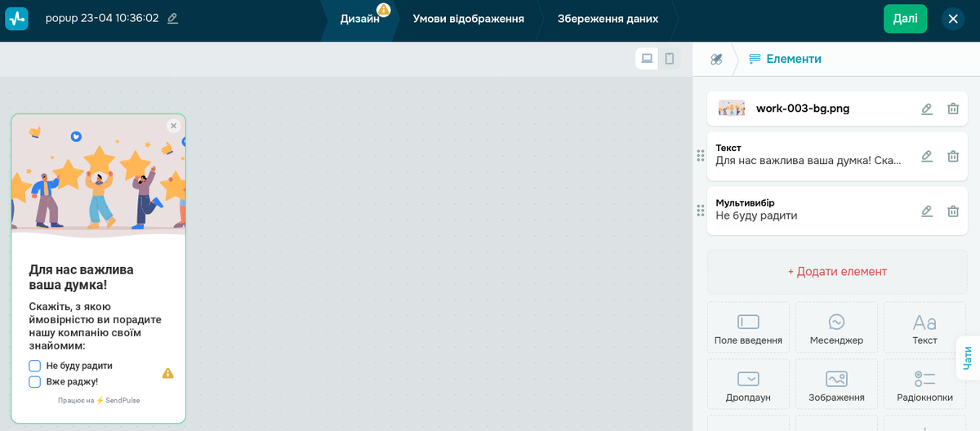Edit the Текст element
The width and height of the screenshot is (980, 431).
927,156
